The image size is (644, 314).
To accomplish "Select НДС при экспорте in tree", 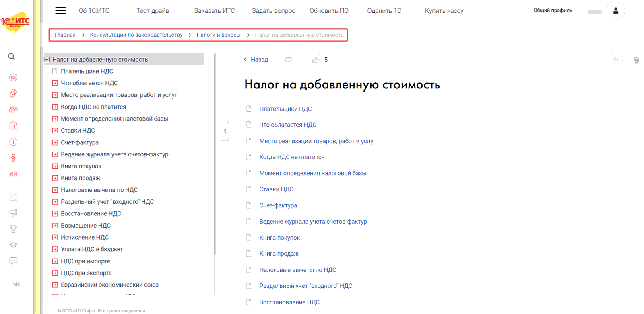I will point(86,273).
